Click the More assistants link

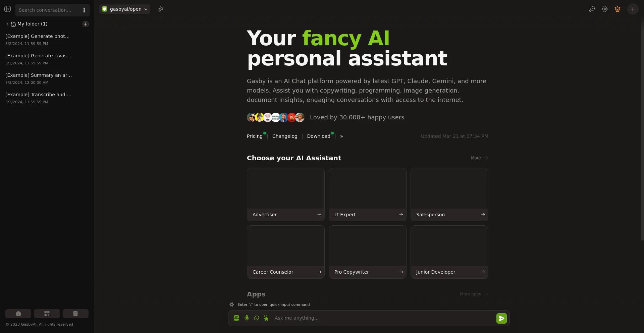(476, 158)
